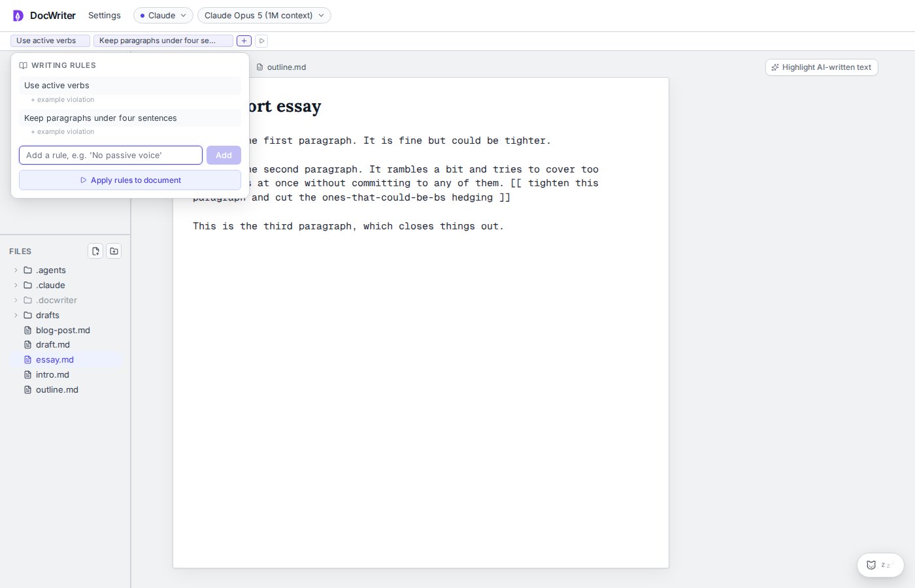Click the new folder icon in Files
Screen dimensions: 915x588
click(114, 251)
